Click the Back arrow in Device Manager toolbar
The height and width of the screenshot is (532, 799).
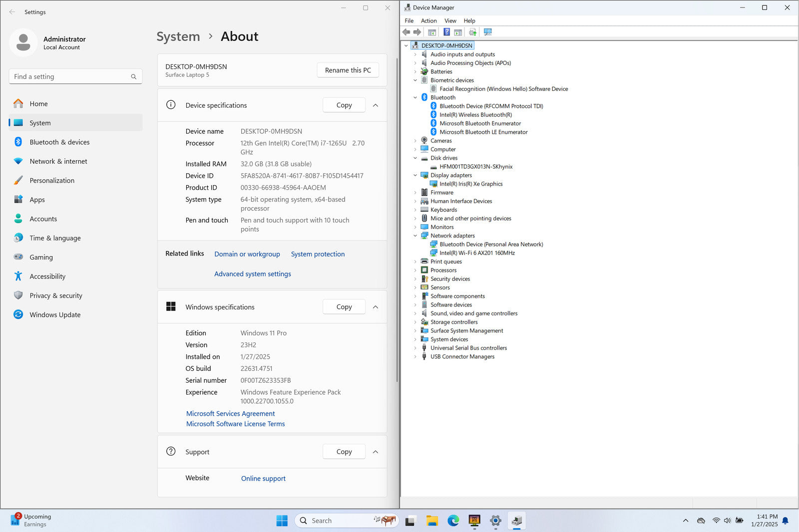(406, 32)
